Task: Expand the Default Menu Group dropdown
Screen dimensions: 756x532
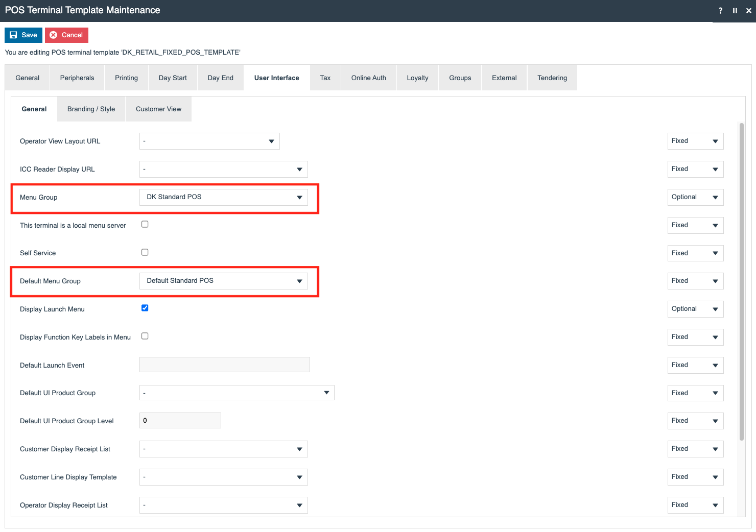Action: click(x=224, y=281)
